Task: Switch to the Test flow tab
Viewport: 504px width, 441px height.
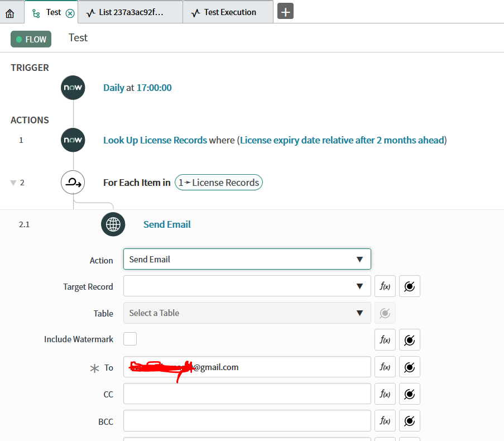Action: pos(51,12)
